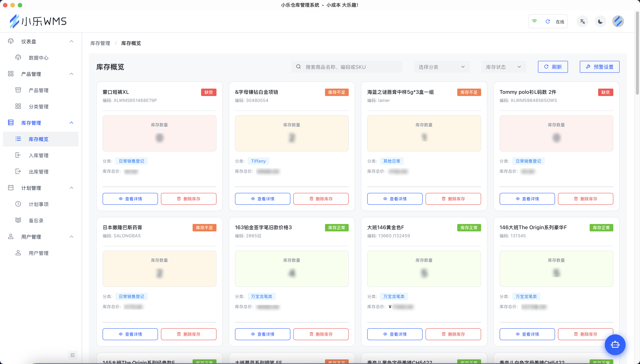Open 出库管理 from sidebar
The height and width of the screenshot is (364, 640).
point(39,172)
